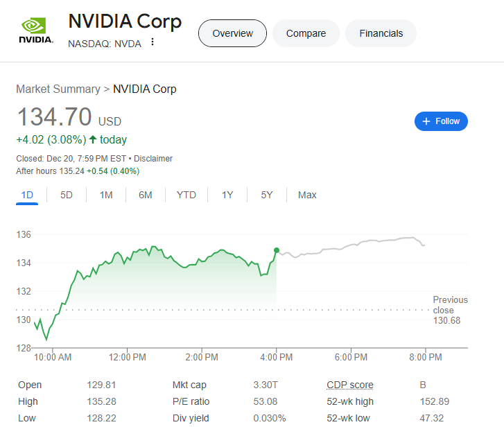Switch chart to 5D range

coord(67,195)
